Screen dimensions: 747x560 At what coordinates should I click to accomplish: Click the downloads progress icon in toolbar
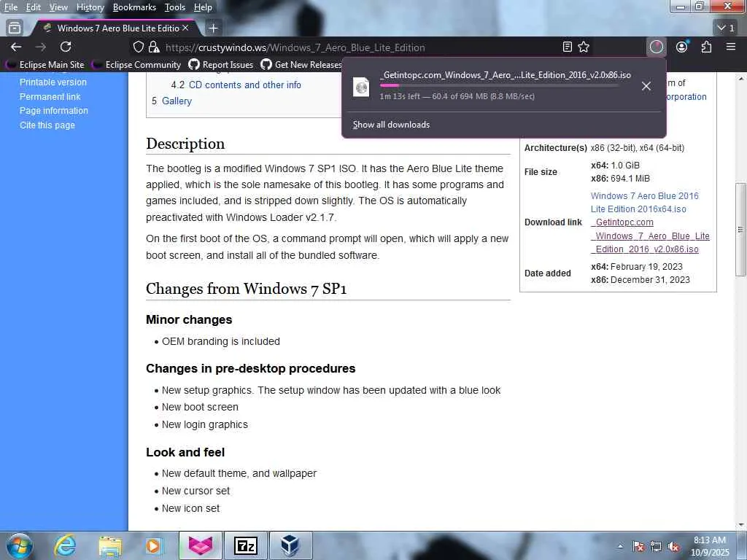point(657,47)
